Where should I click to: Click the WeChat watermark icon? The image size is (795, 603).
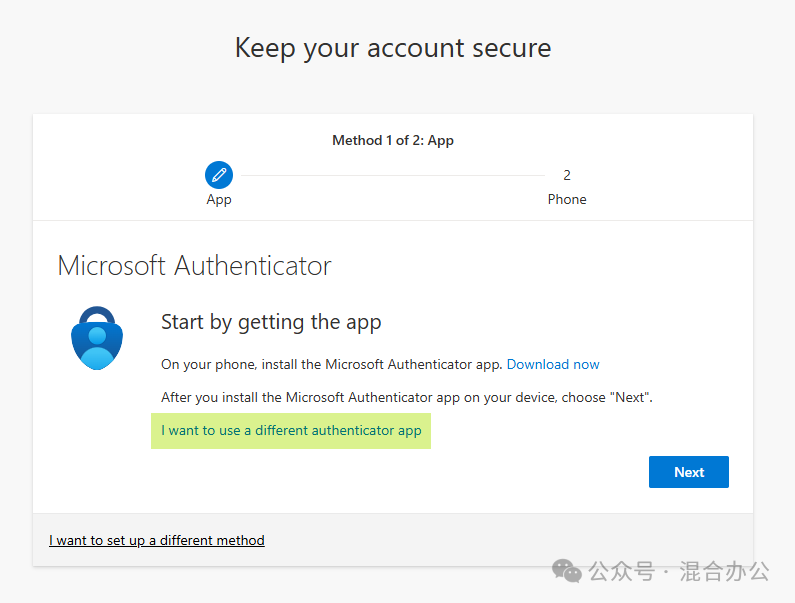click(x=566, y=571)
